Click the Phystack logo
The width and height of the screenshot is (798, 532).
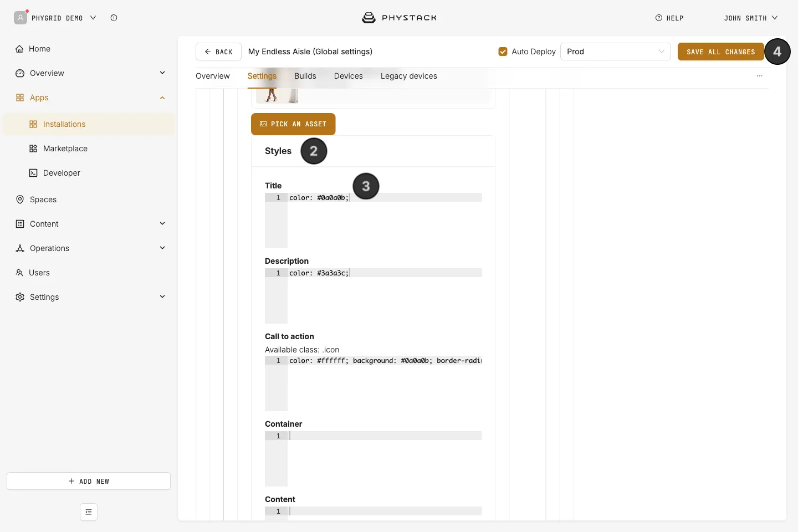click(399, 18)
